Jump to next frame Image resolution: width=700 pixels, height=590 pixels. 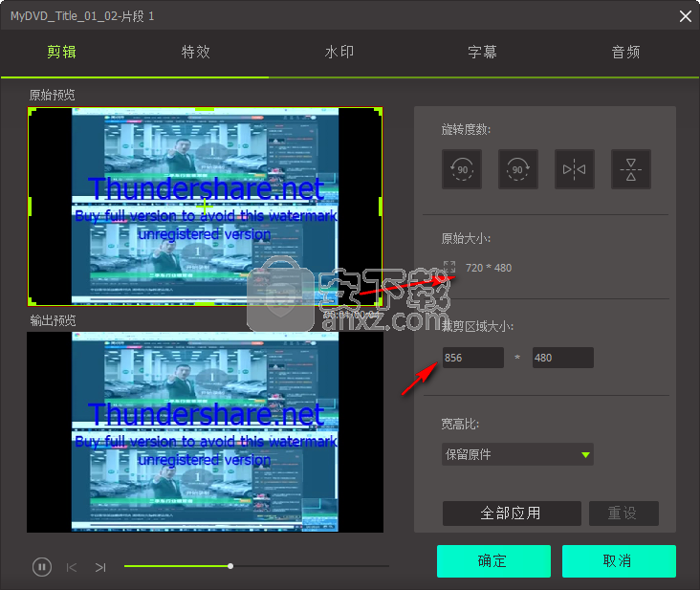100,567
